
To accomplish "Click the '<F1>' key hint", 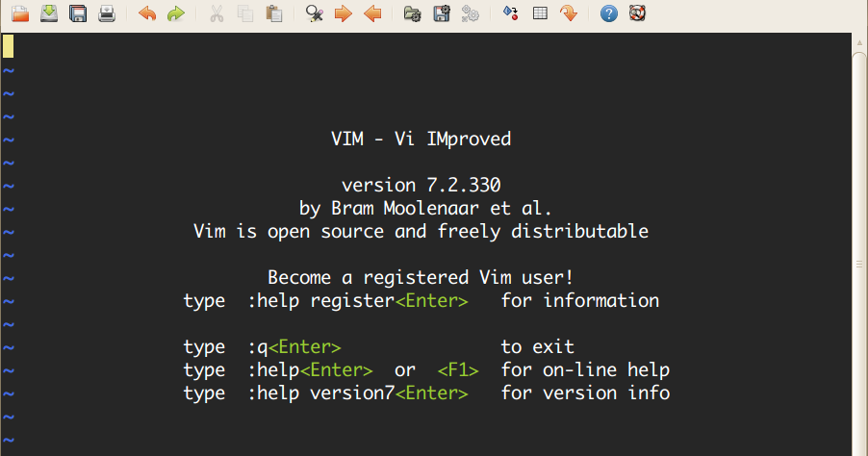I will click(x=458, y=370).
